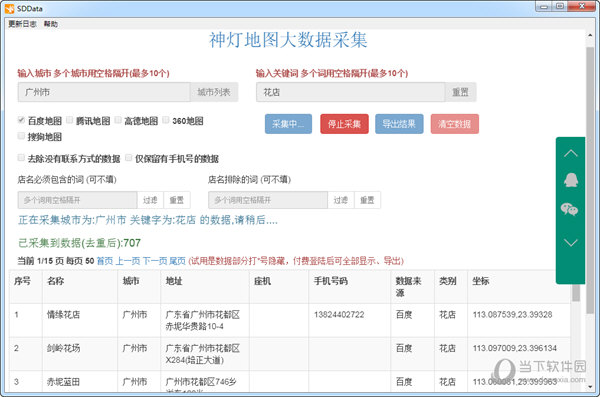Go to 下一页 of results
Viewport: 600px width, 397px height.
[x=155, y=261]
